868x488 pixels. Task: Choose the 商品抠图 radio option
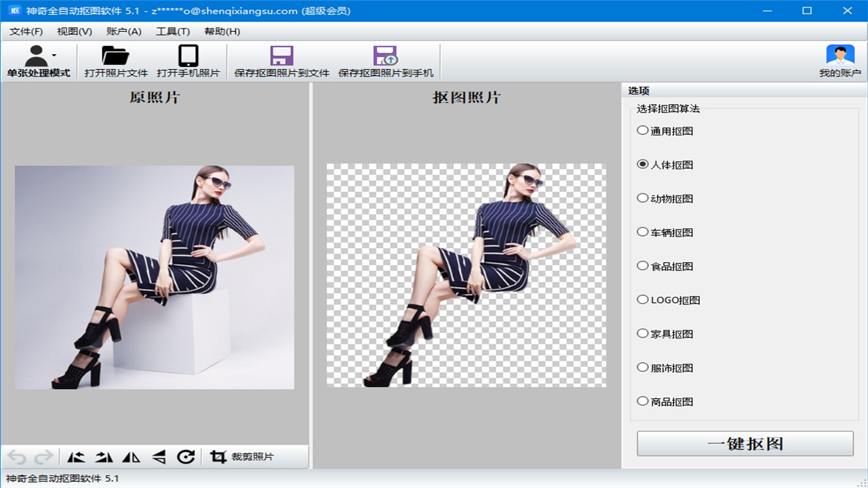tap(643, 401)
